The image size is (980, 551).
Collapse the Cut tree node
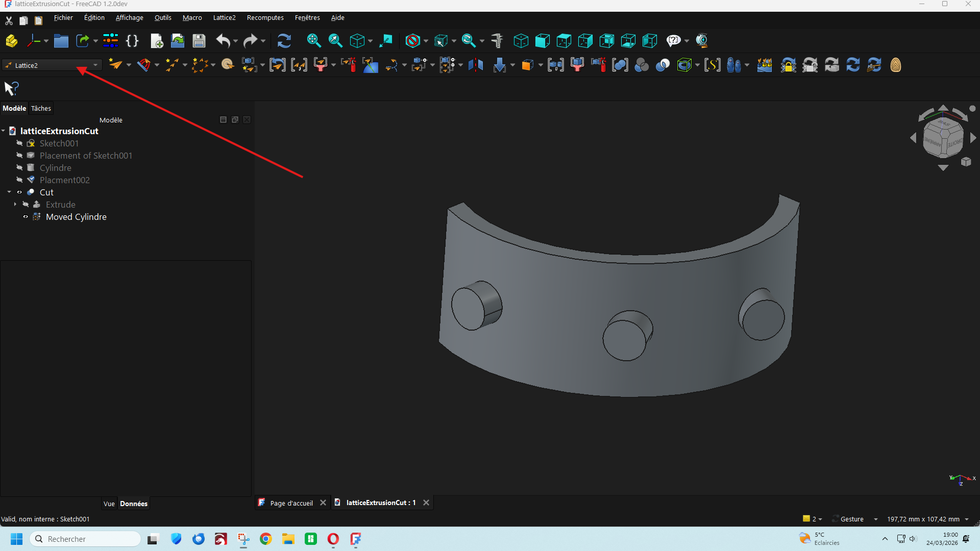click(x=9, y=192)
